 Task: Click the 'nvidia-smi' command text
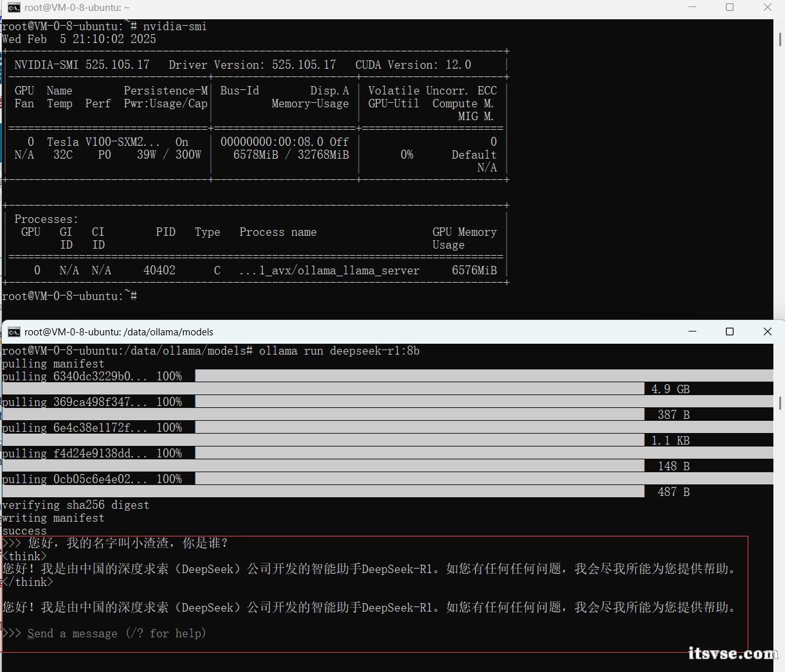[175, 26]
